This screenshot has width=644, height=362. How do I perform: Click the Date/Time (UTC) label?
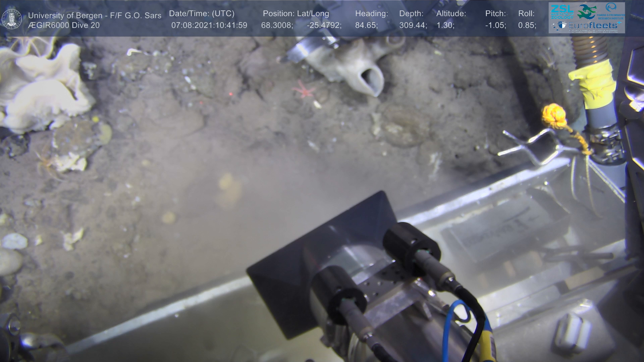pyautogui.click(x=202, y=14)
